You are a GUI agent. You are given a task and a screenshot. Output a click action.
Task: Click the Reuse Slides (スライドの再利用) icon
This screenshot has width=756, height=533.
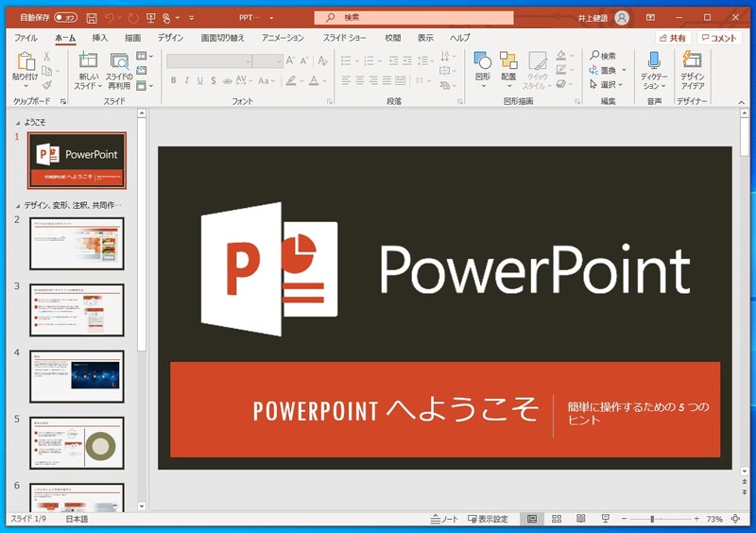point(119,62)
